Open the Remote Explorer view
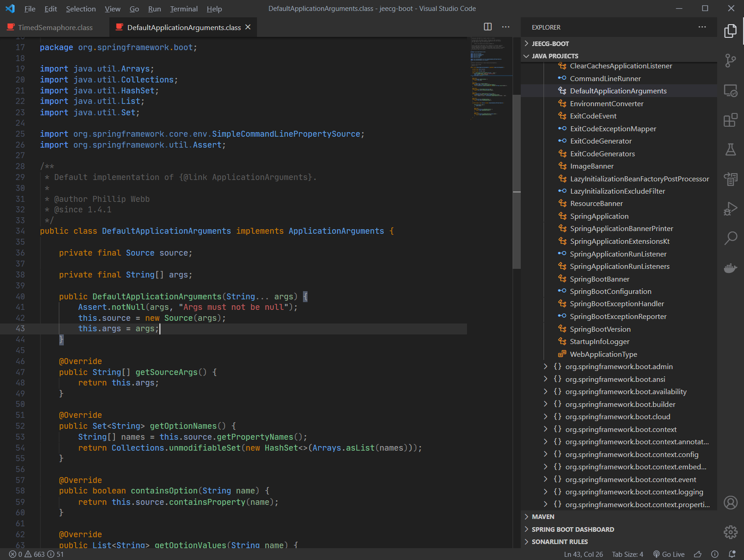 tap(730, 91)
